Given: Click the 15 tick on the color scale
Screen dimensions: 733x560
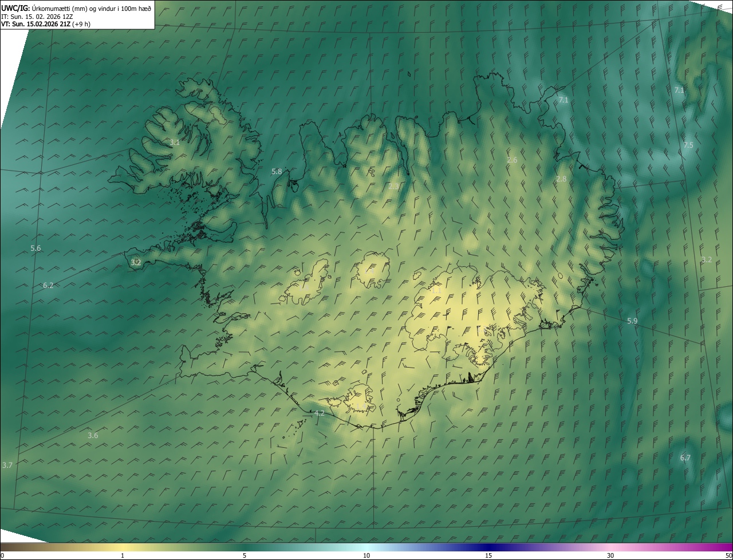Looking at the screenshot, I should (x=488, y=555).
